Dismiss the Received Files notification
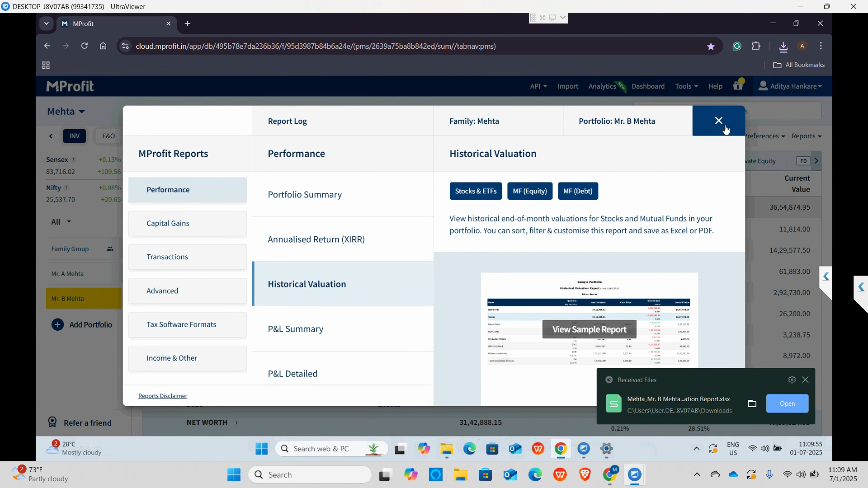The height and width of the screenshot is (488, 868). 805,380
